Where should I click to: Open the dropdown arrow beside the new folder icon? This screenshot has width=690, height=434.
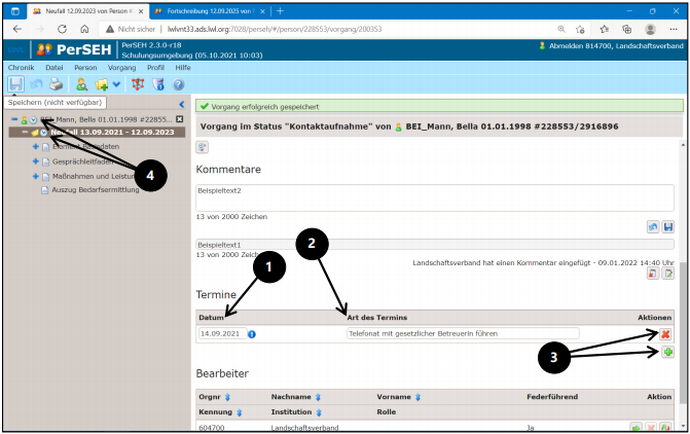tap(116, 84)
